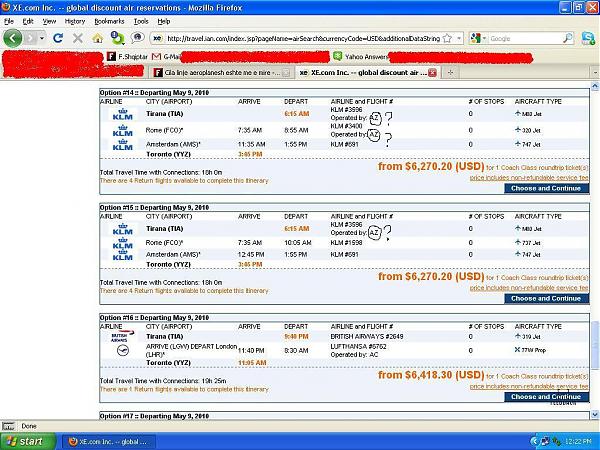The height and width of the screenshot is (450, 600).
Task: Click the page scrollbar down arrow
Action: pyautogui.click(x=595, y=414)
